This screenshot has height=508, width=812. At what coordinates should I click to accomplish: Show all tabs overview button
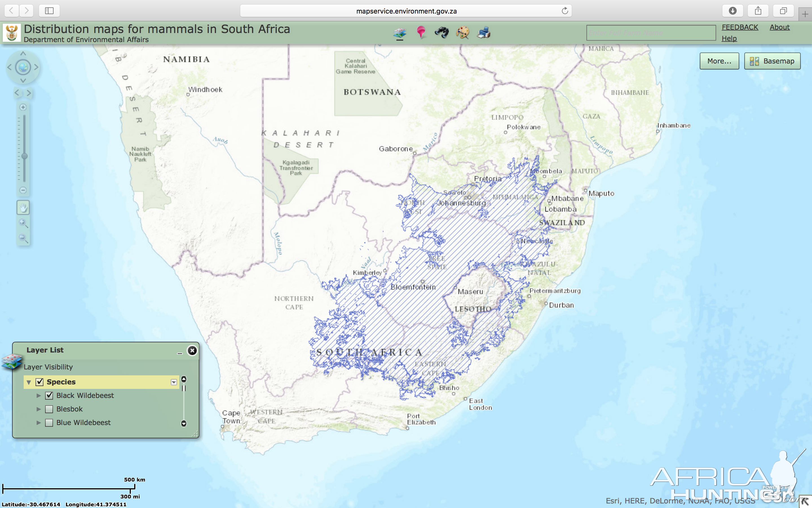783,11
